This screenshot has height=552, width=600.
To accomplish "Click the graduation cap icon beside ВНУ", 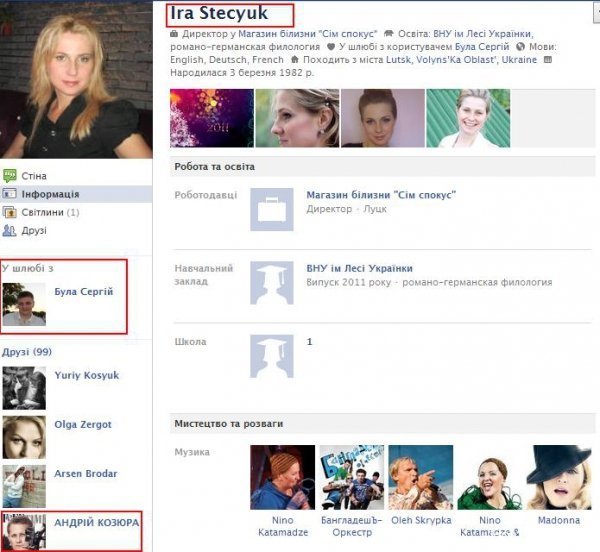I will tap(273, 284).
